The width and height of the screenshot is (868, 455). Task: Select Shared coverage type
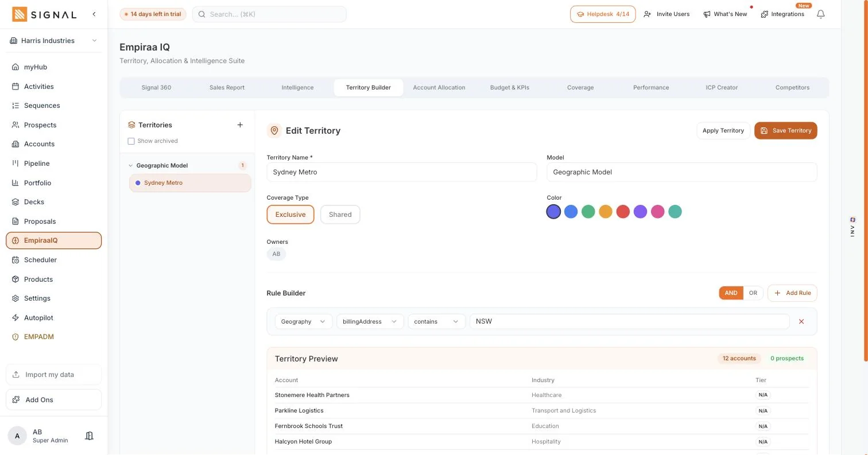pyautogui.click(x=340, y=215)
